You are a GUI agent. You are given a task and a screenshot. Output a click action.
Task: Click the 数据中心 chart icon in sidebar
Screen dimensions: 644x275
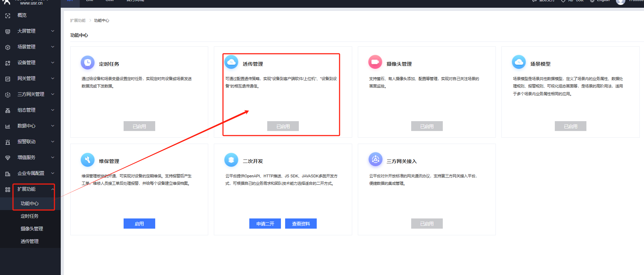tap(8, 126)
